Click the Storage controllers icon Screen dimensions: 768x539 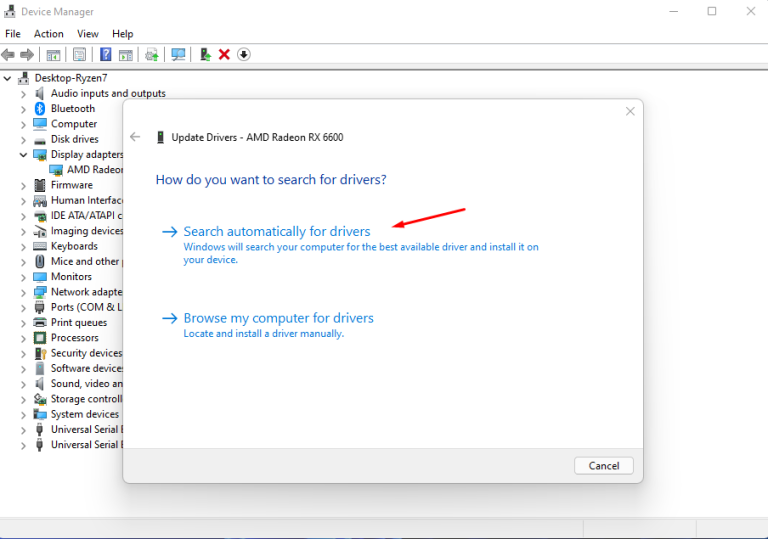click(40, 399)
